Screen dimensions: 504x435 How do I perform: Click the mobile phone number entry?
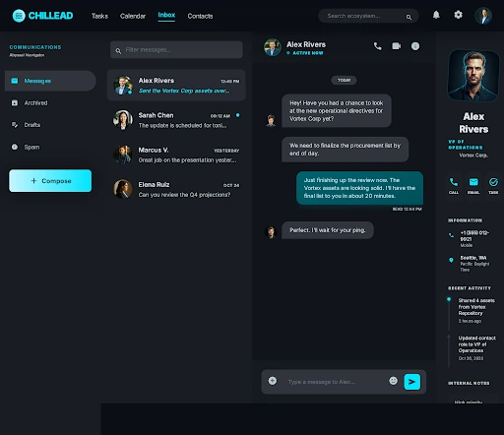tap(474, 238)
